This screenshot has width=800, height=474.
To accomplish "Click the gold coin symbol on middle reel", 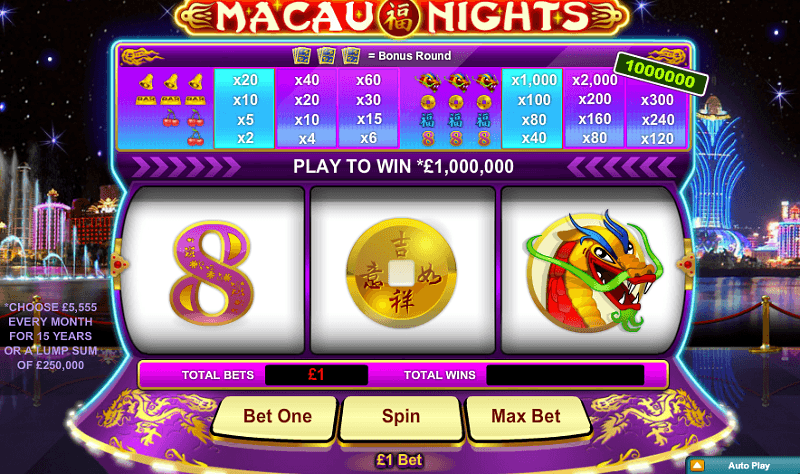I will click(x=402, y=272).
